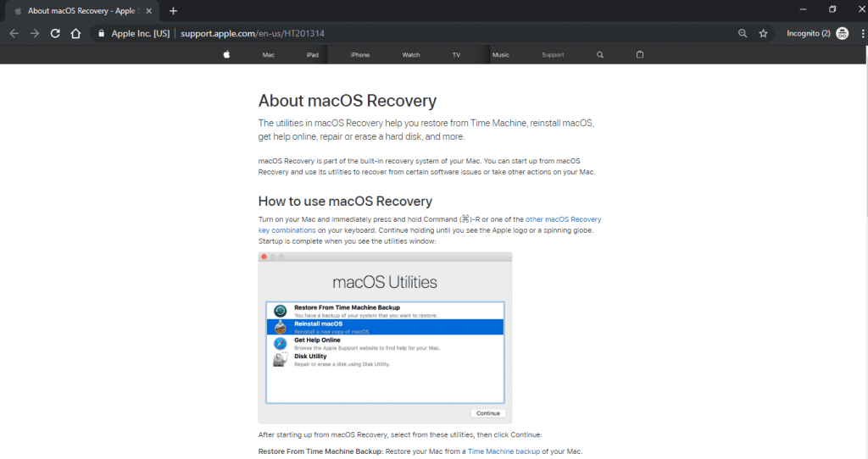Select Restore From Time Machine Backup row
The image size is (868, 459).
tap(386, 311)
